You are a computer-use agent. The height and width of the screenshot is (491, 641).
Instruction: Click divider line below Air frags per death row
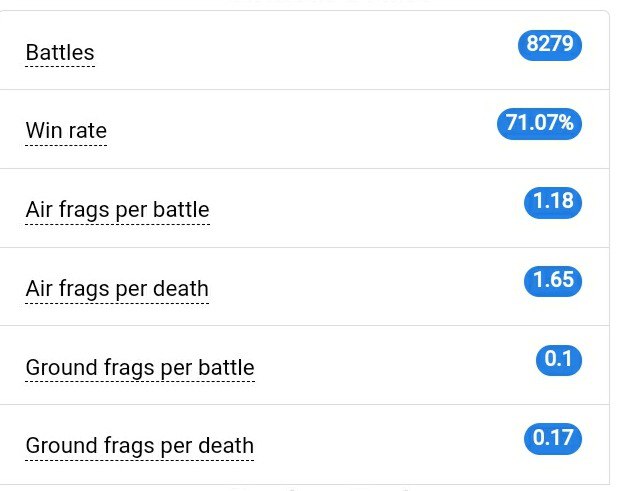coord(305,326)
